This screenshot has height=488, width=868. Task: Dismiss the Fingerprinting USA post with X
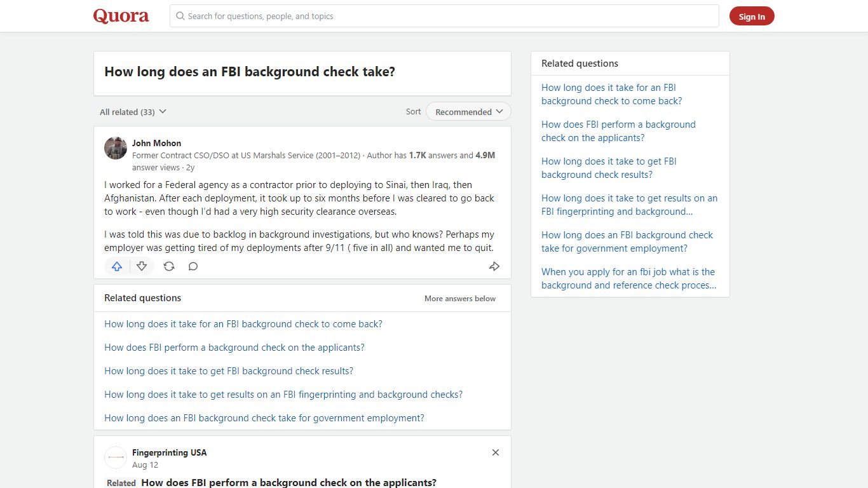click(496, 452)
